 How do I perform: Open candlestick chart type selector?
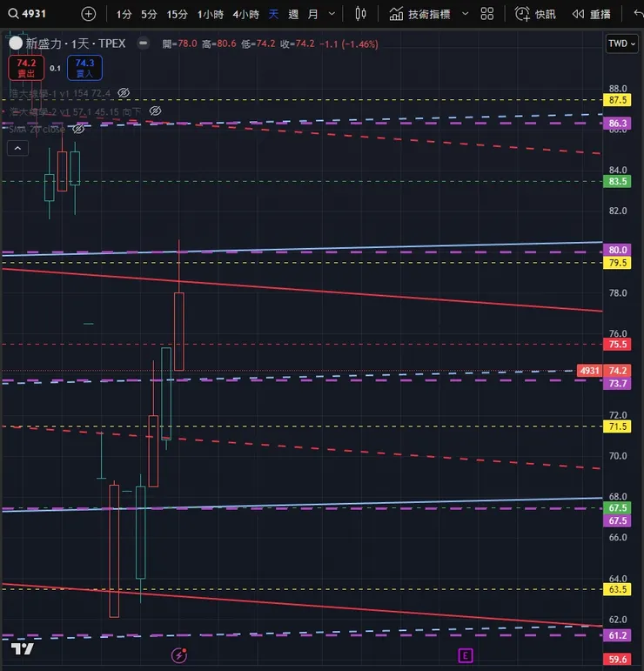coord(360,14)
